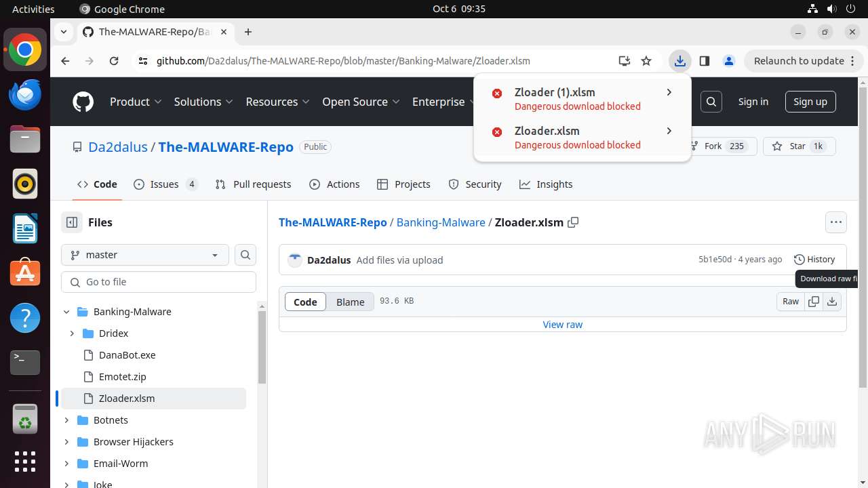The image size is (868, 488).
Task: Open the Actions tab
Action: (x=334, y=184)
